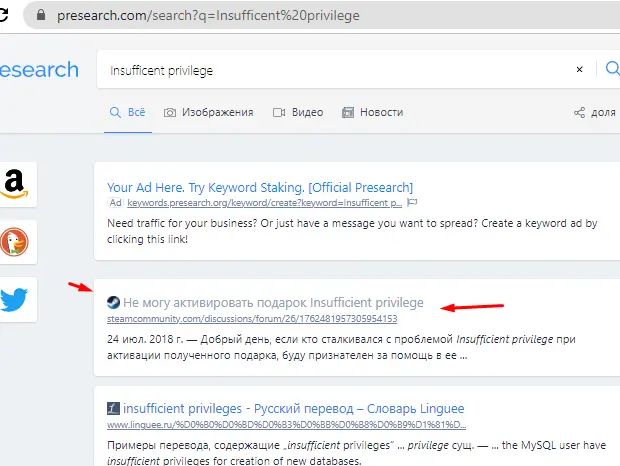Open the keywords.presearch.org ad URL
Viewport: 620px width, 466px height.
click(x=265, y=203)
